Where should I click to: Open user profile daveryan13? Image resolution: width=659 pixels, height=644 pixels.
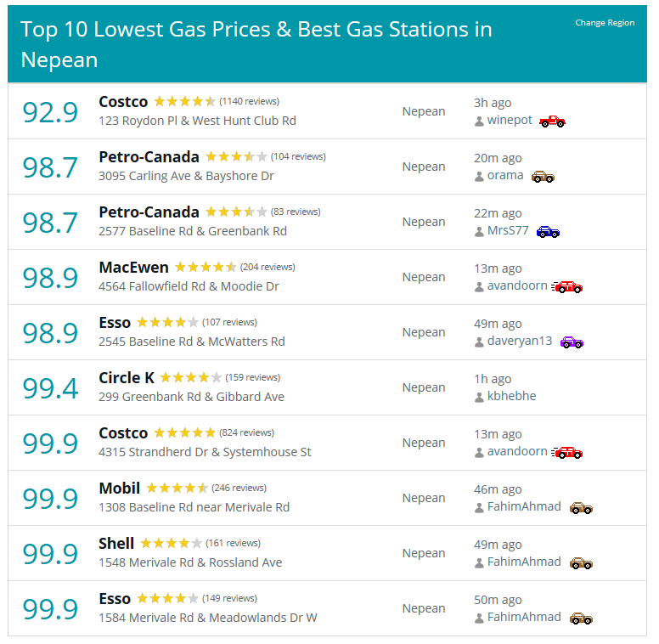520,341
